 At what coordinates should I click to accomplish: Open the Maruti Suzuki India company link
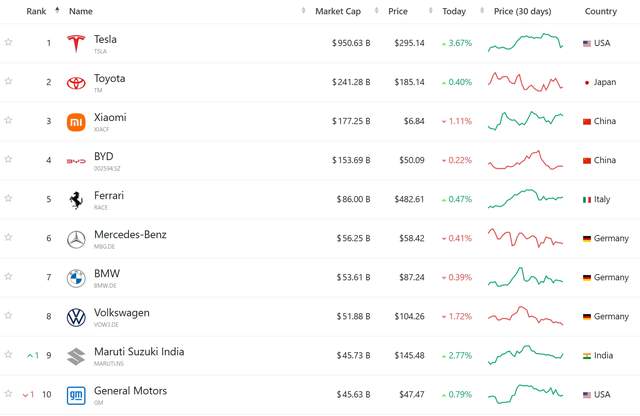[x=139, y=351]
